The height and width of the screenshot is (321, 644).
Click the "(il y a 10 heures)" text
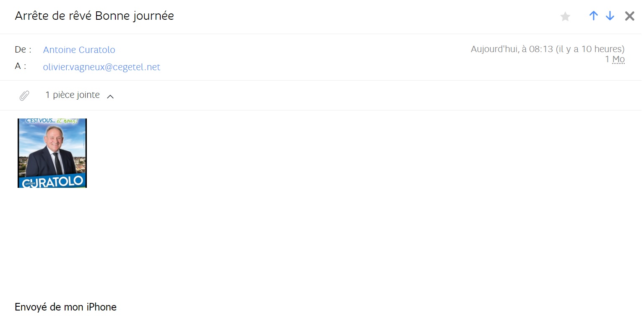(590, 49)
